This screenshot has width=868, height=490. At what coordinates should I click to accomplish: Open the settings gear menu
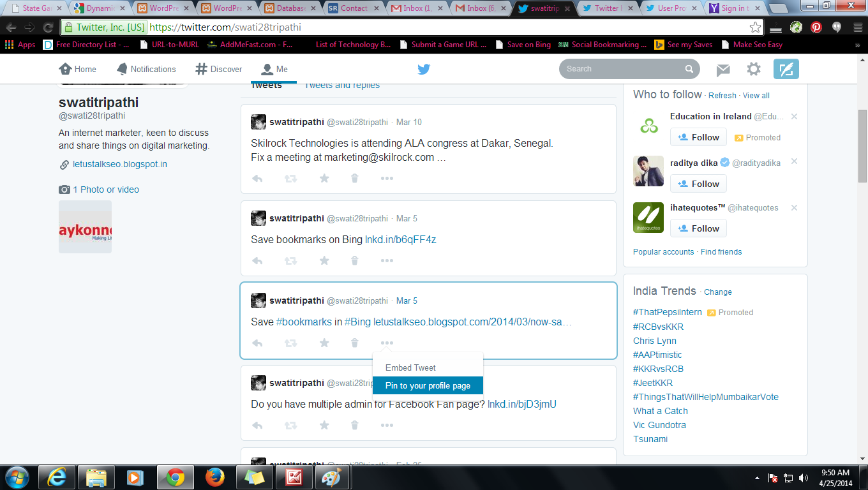point(754,69)
